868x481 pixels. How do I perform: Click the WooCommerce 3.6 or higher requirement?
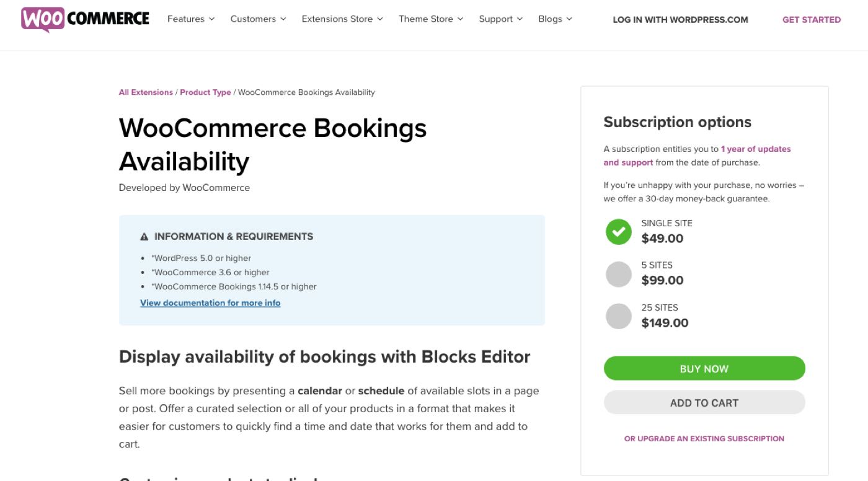click(x=211, y=273)
